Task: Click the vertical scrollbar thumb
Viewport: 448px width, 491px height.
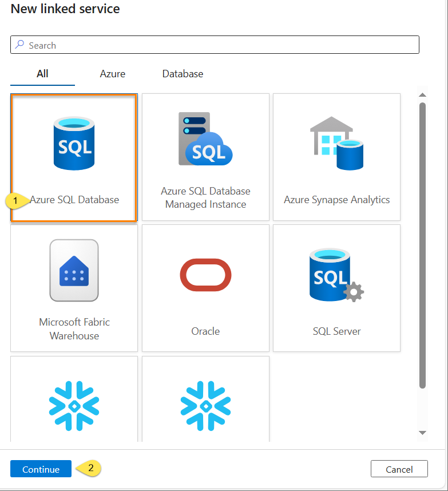Action: click(422, 245)
